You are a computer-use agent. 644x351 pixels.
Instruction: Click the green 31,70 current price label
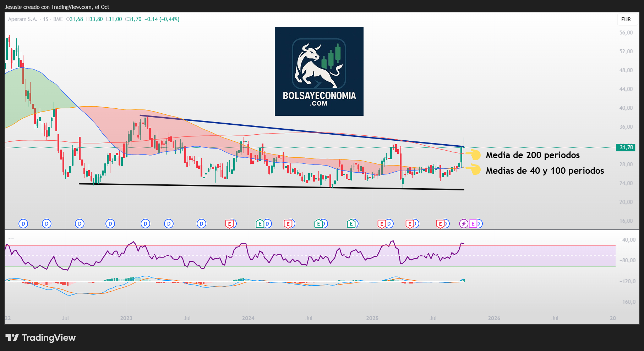[626, 147]
